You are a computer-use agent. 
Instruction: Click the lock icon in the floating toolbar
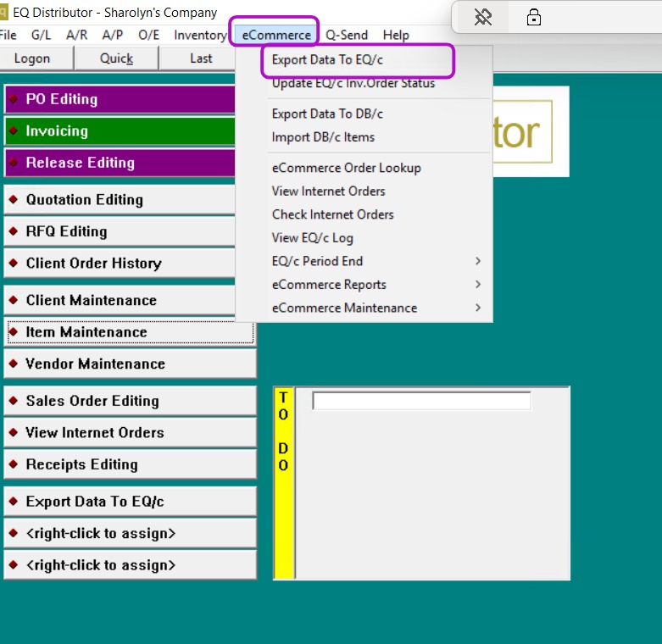[x=534, y=17]
